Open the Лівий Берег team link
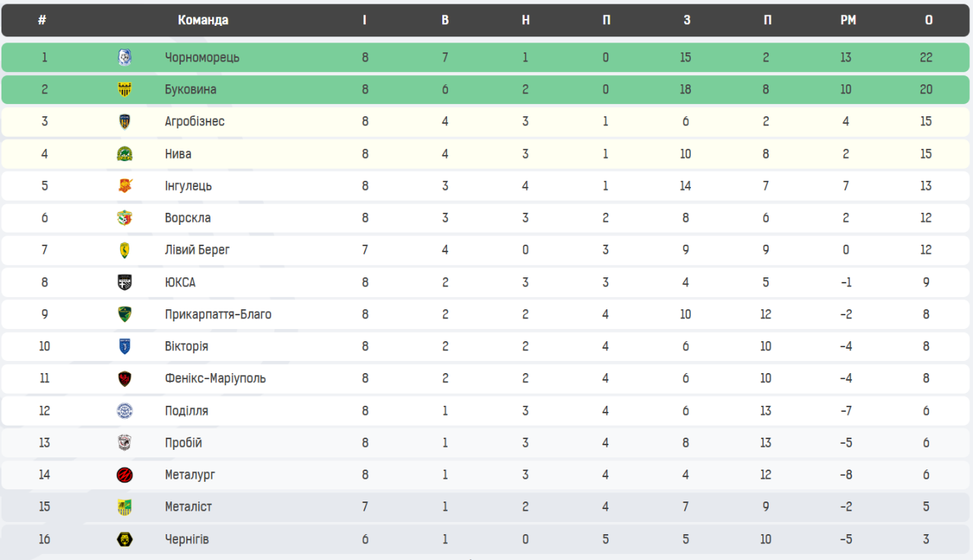 [x=197, y=250]
